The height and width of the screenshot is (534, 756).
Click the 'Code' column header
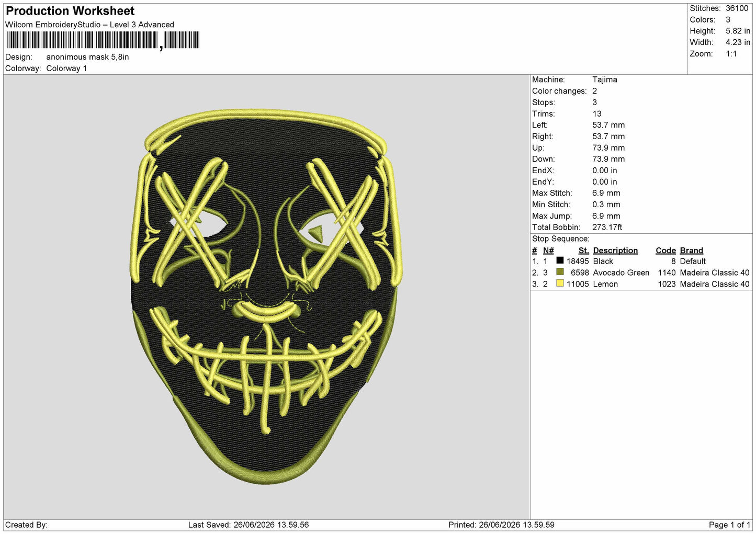point(665,251)
